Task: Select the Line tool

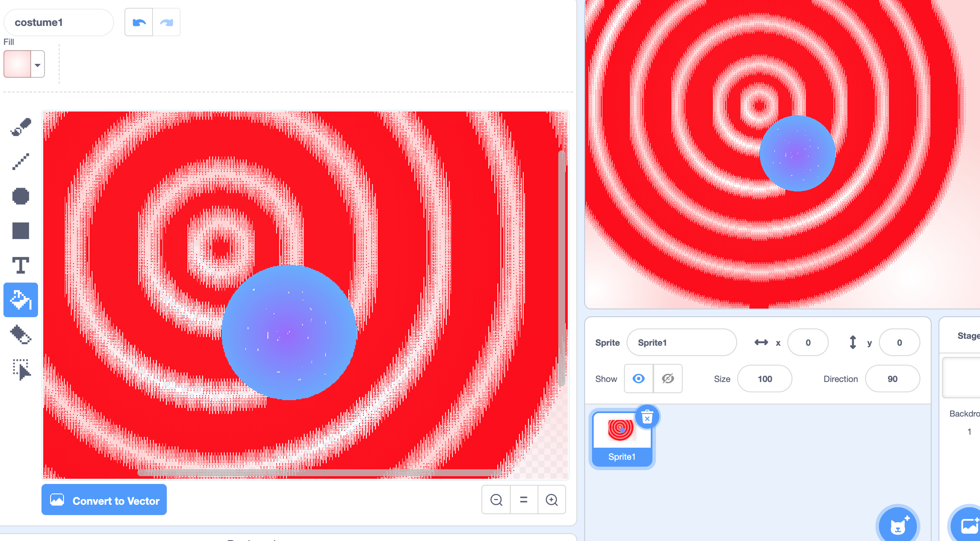Action: (x=20, y=161)
